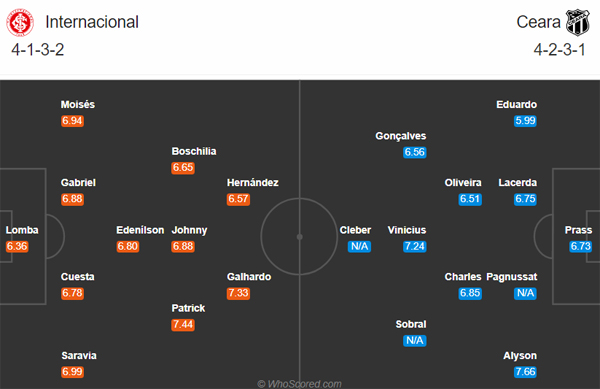Click Alyson's 7.66 rating badge
This screenshot has height=389, width=600.
pyautogui.click(x=525, y=372)
